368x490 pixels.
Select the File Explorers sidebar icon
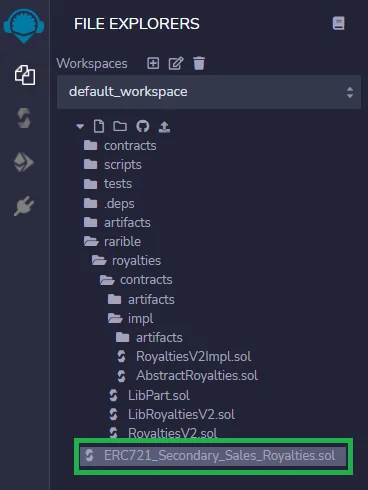(x=25, y=75)
